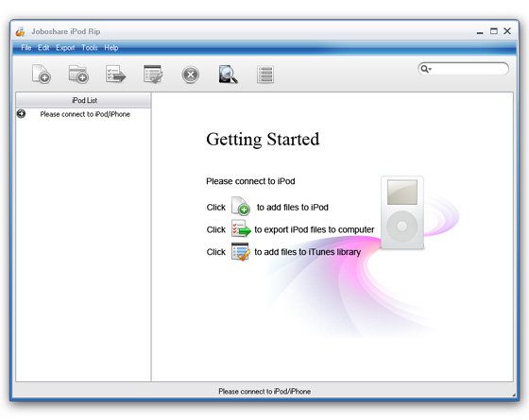
Task: Click the export icon in Getting Started
Action: coord(241,227)
